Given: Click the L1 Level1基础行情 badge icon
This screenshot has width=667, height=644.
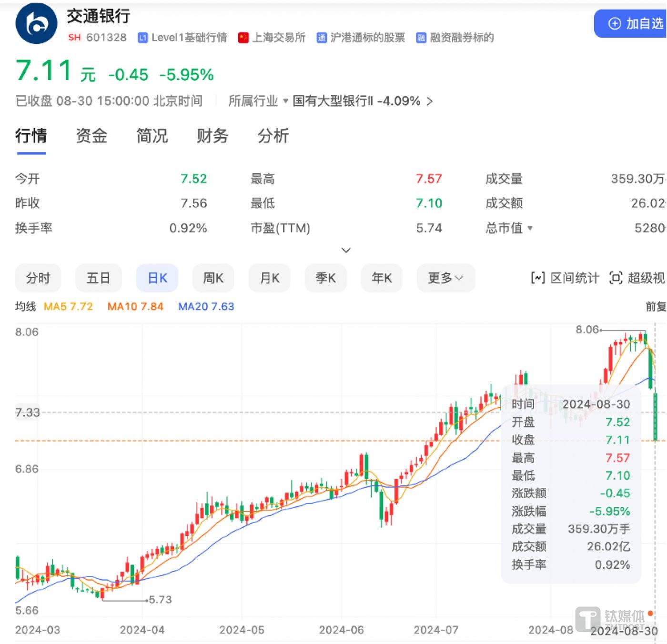Looking at the screenshot, I should point(142,38).
